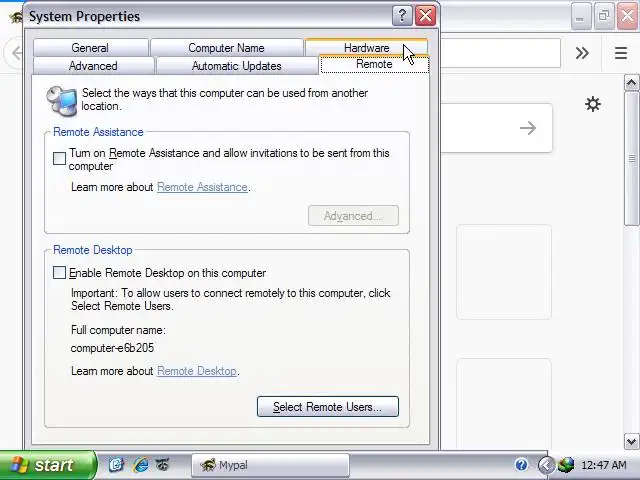640x480 pixels.
Task: Close the System Properties dialog
Action: tap(425, 16)
